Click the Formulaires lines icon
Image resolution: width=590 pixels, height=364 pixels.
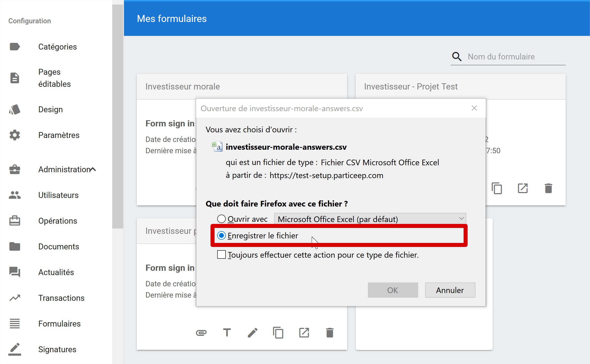(15, 324)
